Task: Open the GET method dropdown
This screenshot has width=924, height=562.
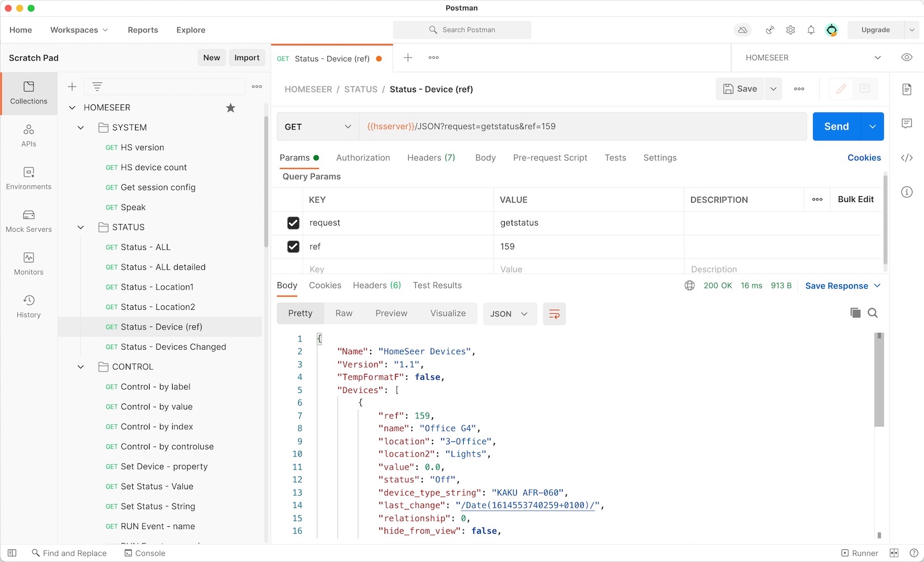Action: 318,127
